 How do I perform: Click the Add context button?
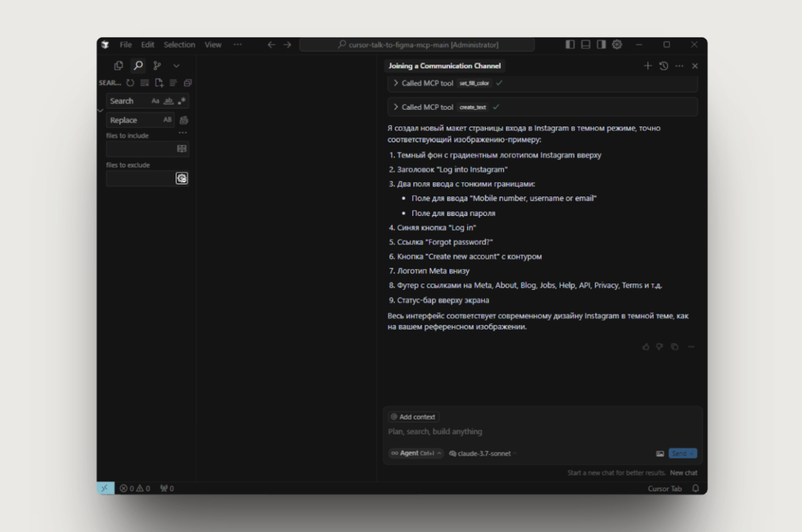point(414,417)
